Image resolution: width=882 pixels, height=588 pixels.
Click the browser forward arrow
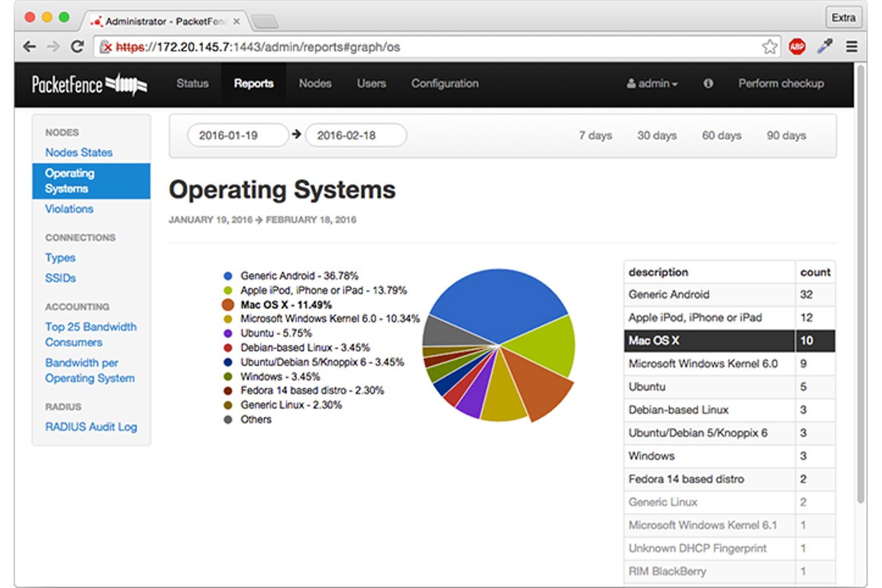54,46
